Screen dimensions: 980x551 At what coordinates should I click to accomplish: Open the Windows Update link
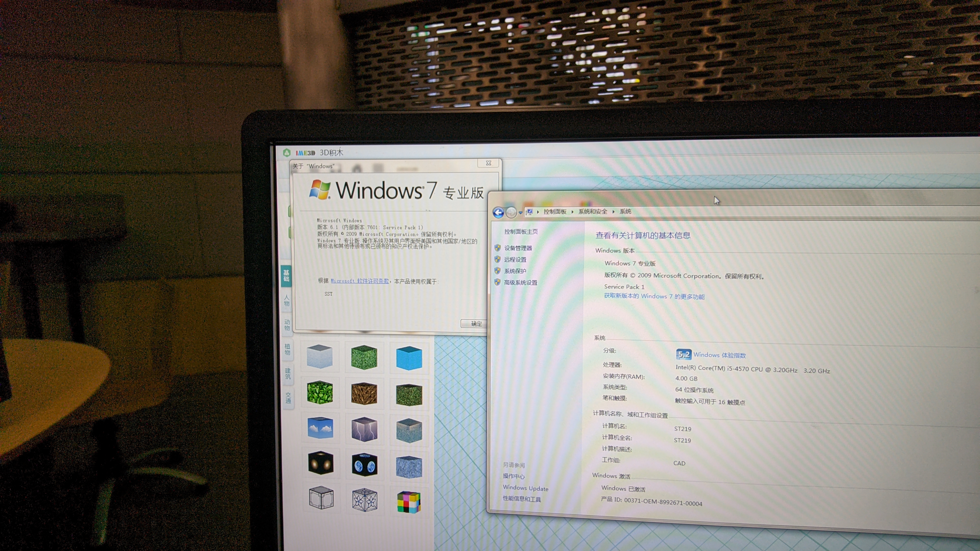[525, 488]
